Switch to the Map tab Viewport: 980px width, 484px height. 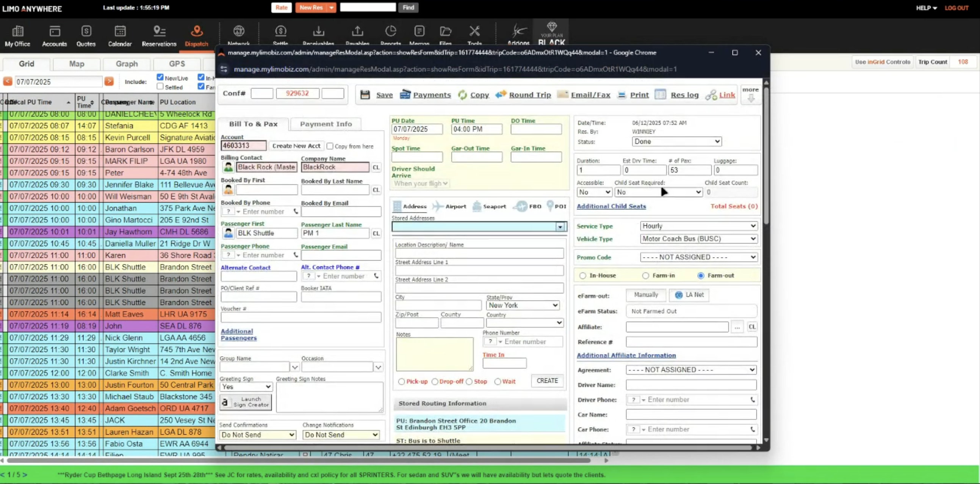tap(77, 64)
